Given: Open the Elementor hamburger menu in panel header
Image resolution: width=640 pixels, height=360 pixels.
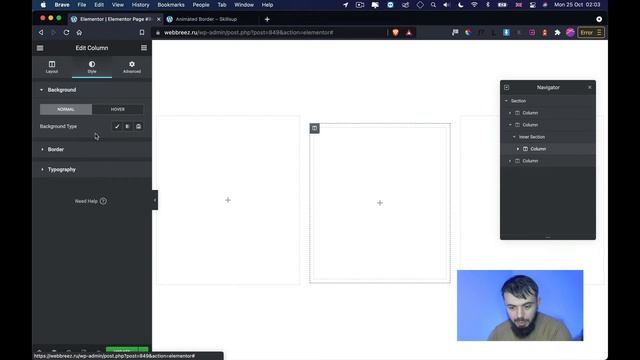Looking at the screenshot, I should tap(40, 48).
